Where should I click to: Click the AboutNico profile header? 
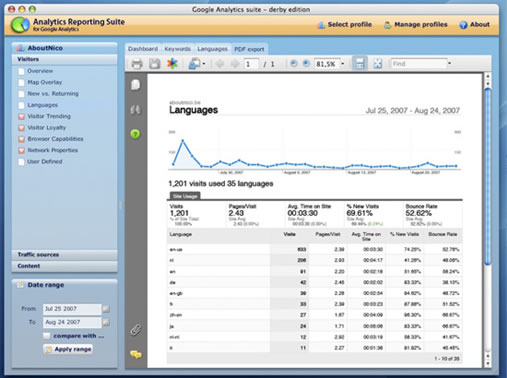pos(65,48)
